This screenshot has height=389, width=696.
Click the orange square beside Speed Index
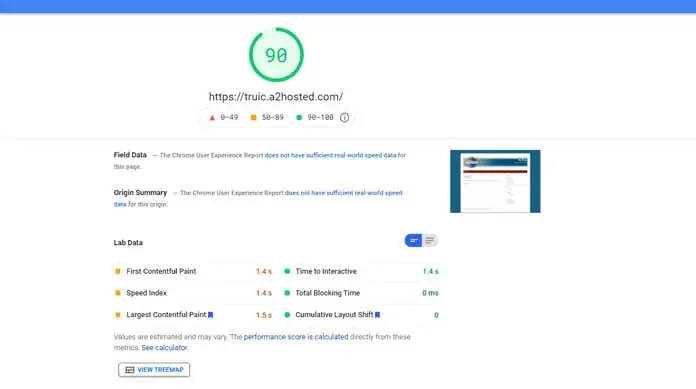pyautogui.click(x=118, y=293)
